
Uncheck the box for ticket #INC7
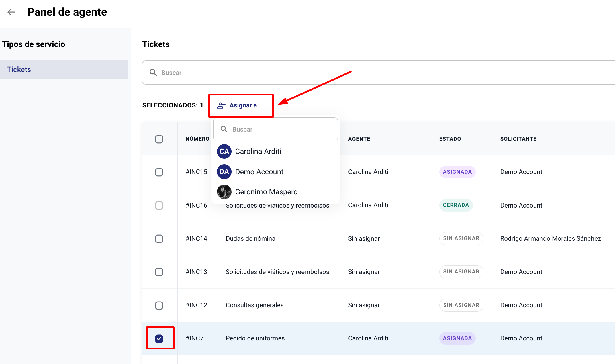[x=159, y=338]
